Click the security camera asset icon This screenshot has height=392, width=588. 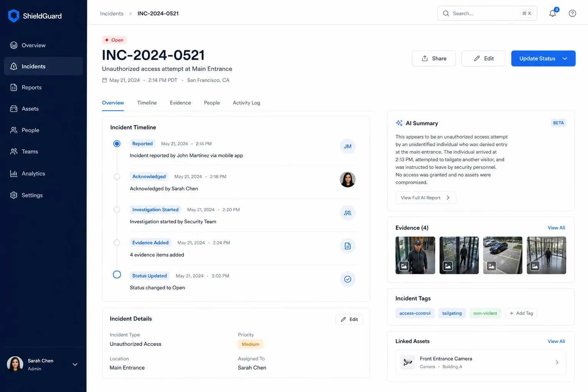click(x=408, y=362)
